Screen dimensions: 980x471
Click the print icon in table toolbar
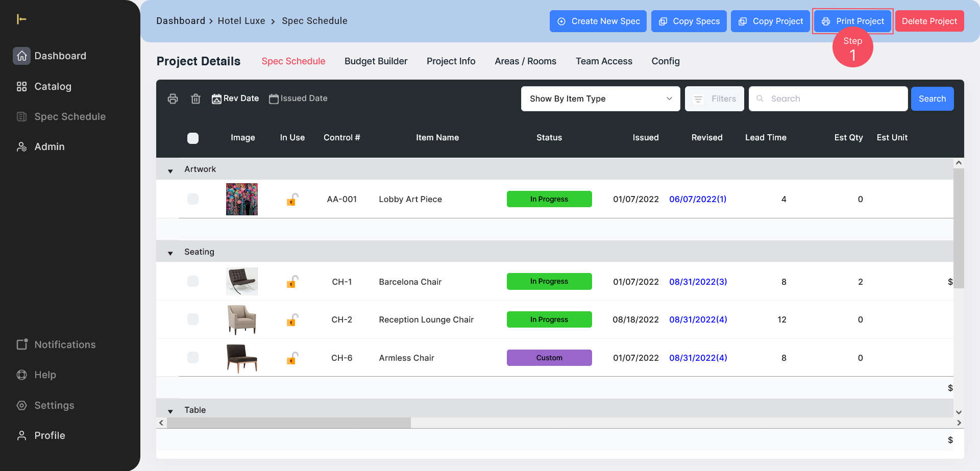pyautogui.click(x=173, y=98)
